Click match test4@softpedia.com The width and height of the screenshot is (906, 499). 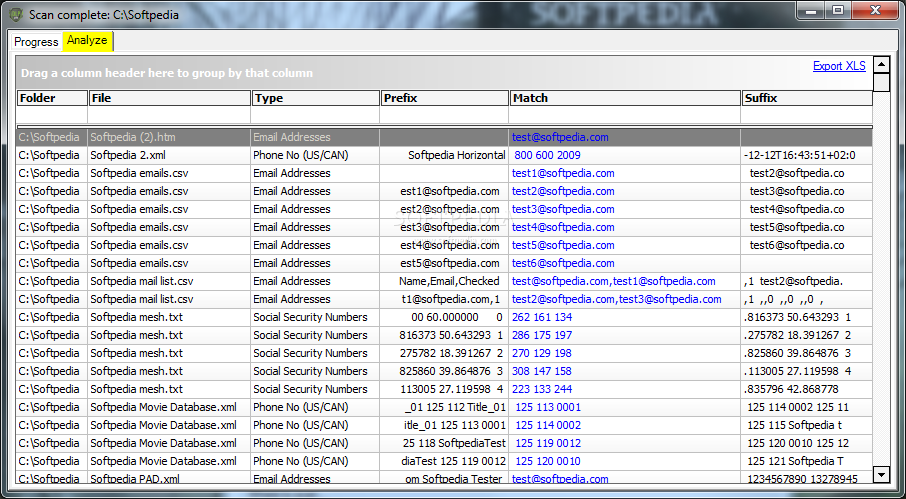click(563, 227)
